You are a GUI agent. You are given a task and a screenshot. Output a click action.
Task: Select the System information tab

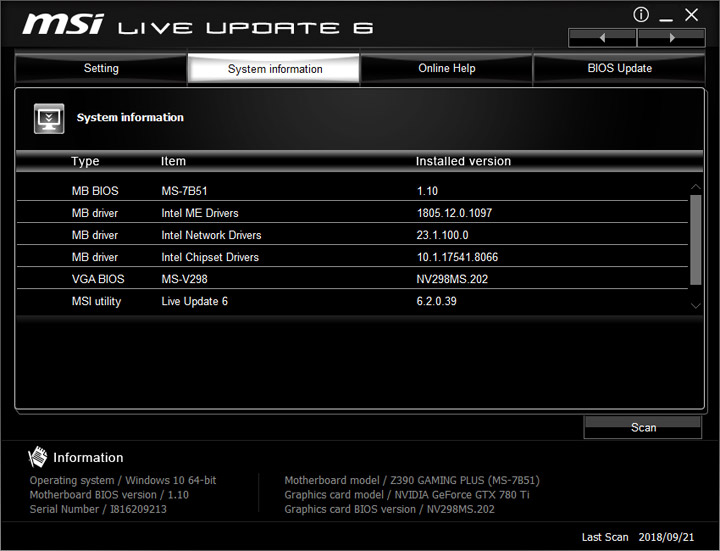pyautogui.click(x=274, y=68)
